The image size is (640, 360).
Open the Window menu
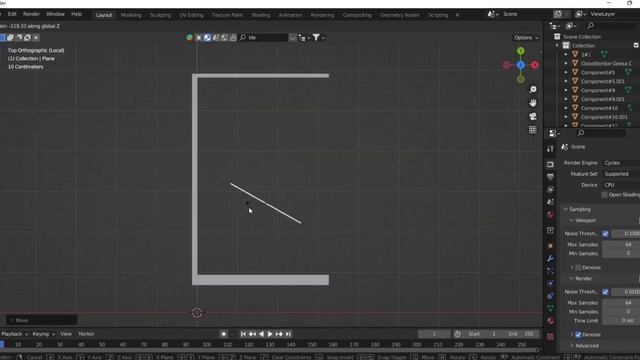[x=55, y=14]
